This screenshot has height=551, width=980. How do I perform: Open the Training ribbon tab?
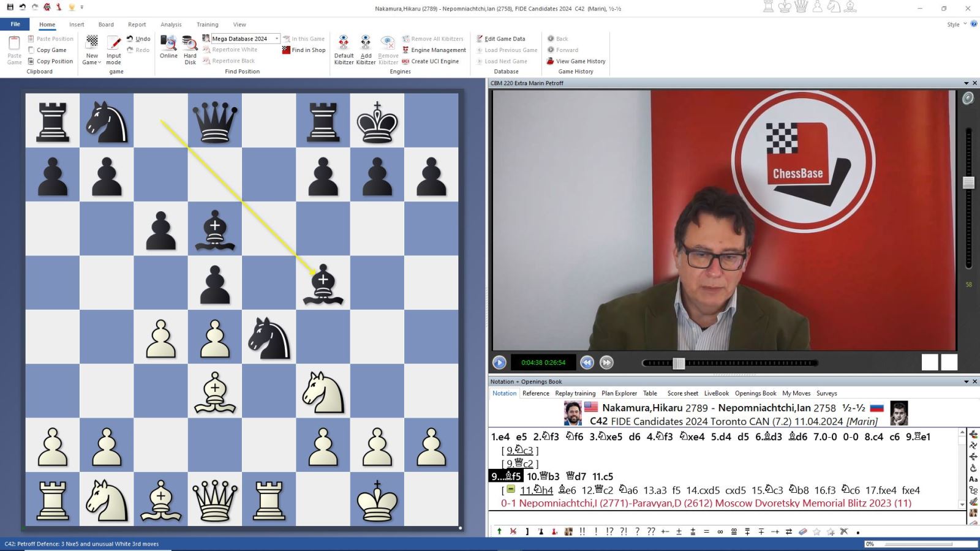[x=208, y=24]
